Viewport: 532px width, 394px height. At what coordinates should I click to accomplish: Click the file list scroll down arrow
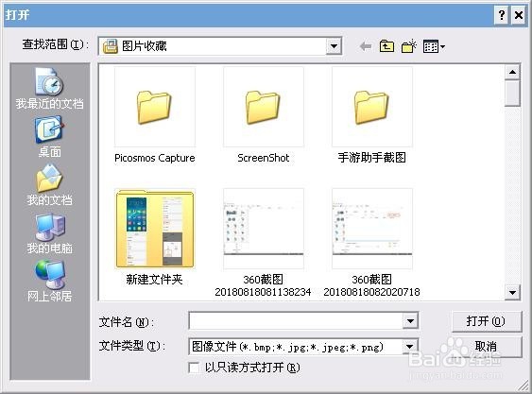pyautogui.click(x=512, y=293)
